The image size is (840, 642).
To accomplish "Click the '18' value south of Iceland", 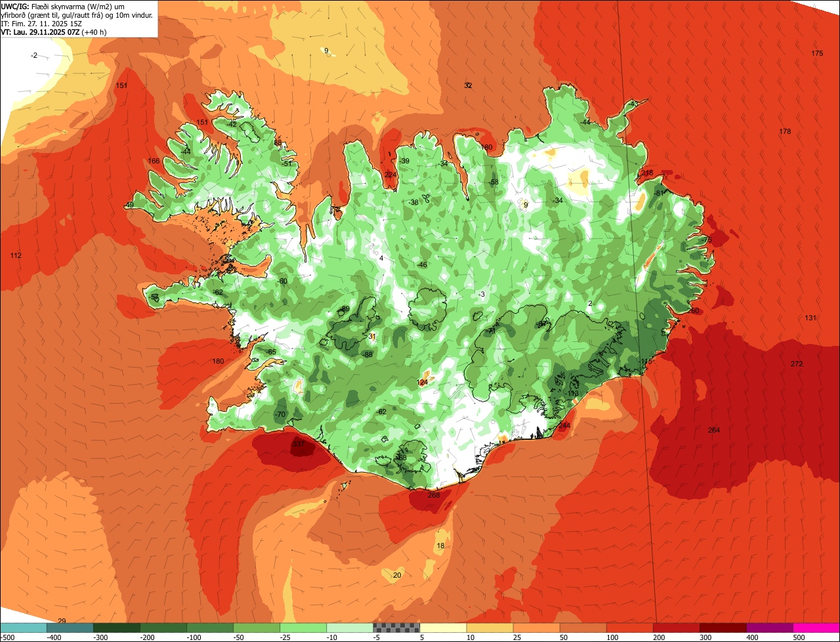I will [x=440, y=546].
